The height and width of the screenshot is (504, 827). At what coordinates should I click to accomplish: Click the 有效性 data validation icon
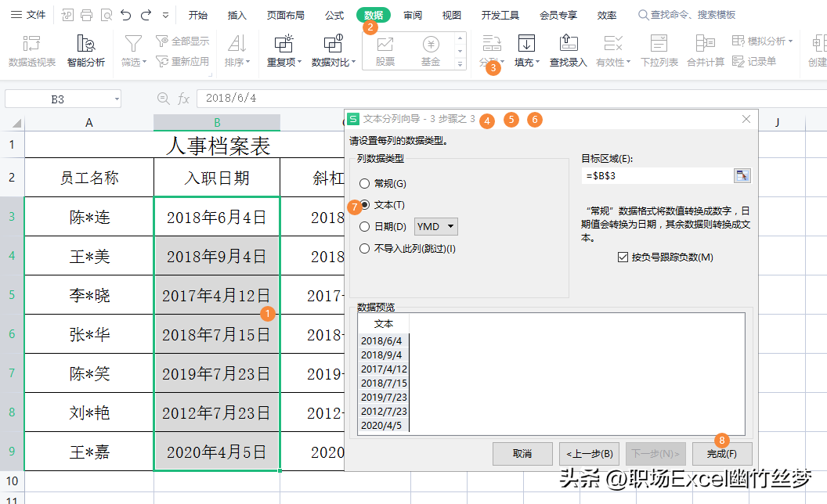[x=613, y=44]
